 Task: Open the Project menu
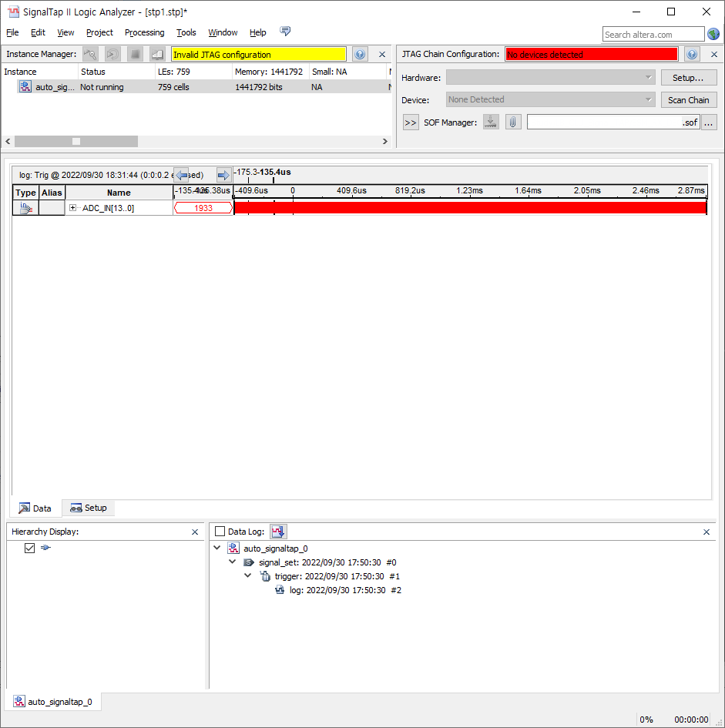pyautogui.click(x=99, y=32)
